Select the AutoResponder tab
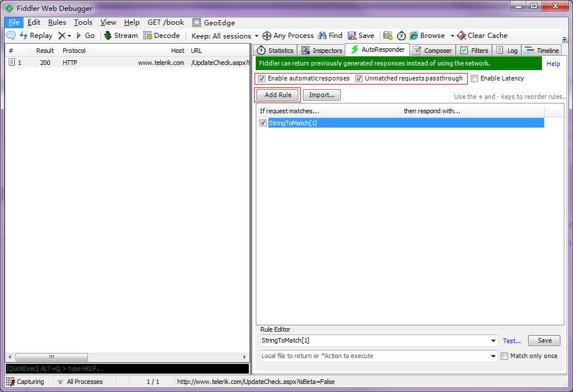The image size is (573, 392). click(378, 49)
